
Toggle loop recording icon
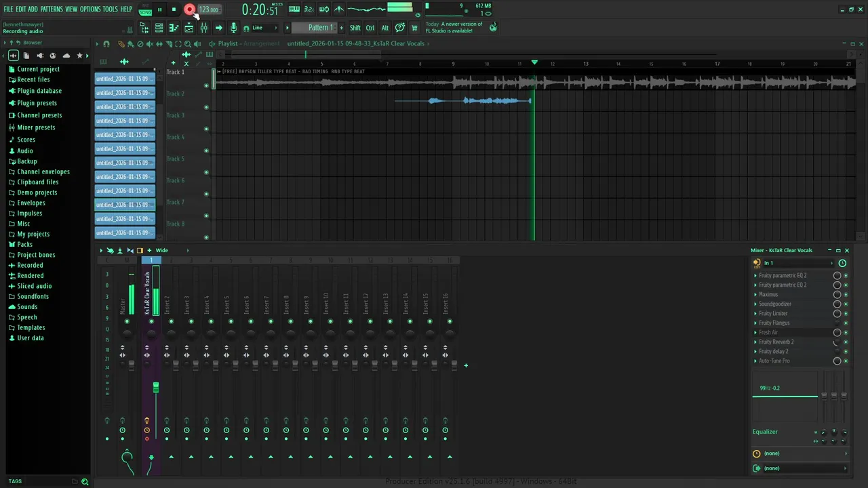click(x=324, y=9)
